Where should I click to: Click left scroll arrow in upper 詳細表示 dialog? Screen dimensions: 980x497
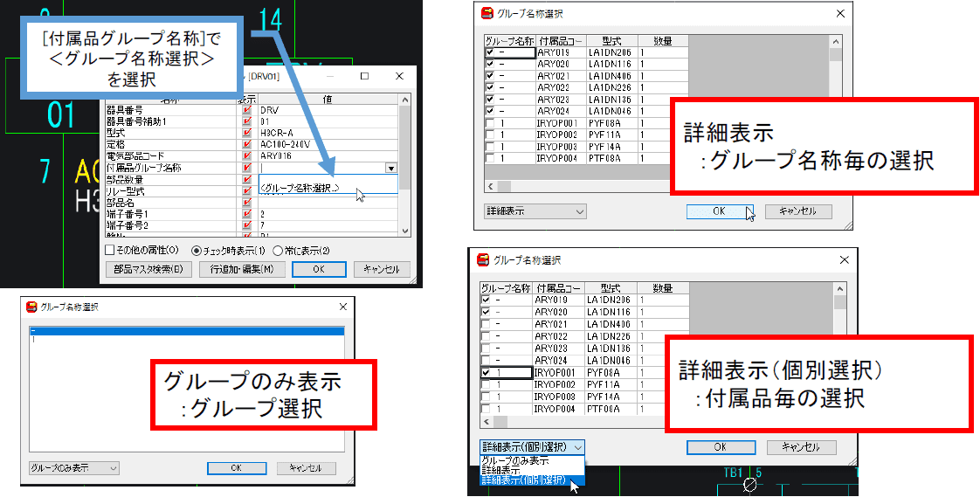tap(491, 186)
